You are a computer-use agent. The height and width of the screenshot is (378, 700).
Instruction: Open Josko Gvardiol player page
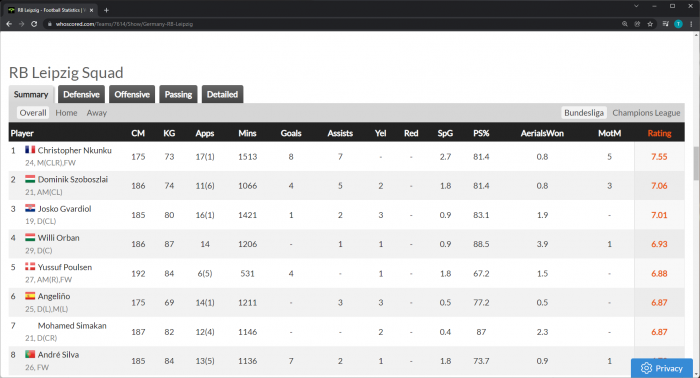point(64,209)
